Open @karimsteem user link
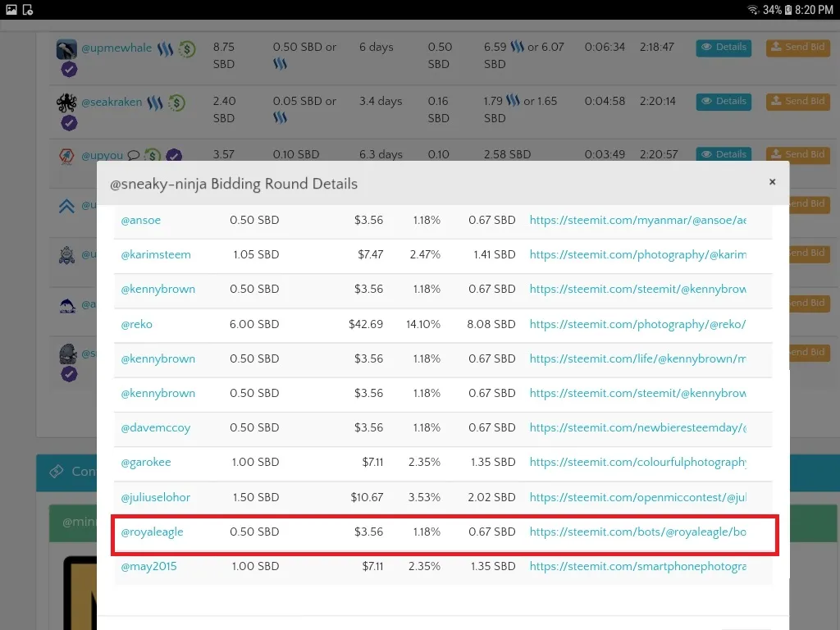The width and height of the screenshot is (840, 630). coord(156,254)
